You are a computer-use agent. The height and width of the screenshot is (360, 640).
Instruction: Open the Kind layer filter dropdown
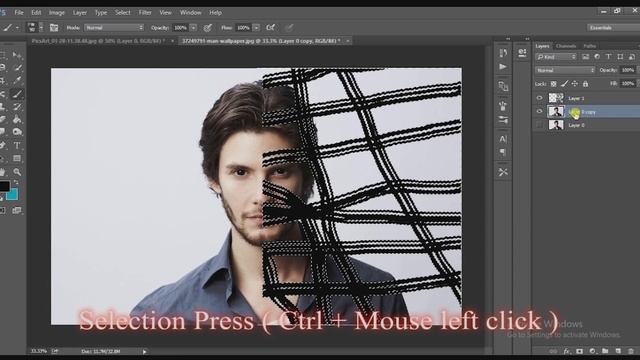(x=557, y=57)
